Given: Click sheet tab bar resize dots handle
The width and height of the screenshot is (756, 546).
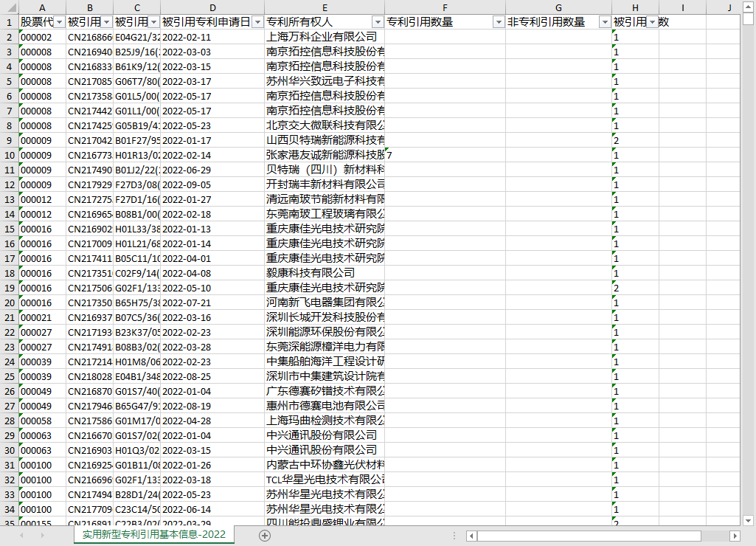Looking at the screenshot, I should (454, 536).
